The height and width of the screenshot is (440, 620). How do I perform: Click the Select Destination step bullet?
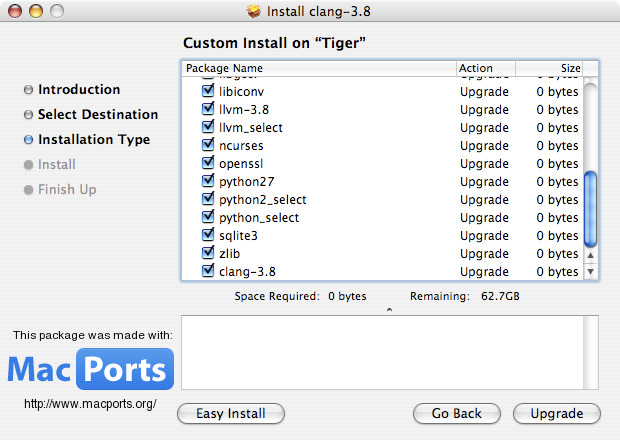28,115
